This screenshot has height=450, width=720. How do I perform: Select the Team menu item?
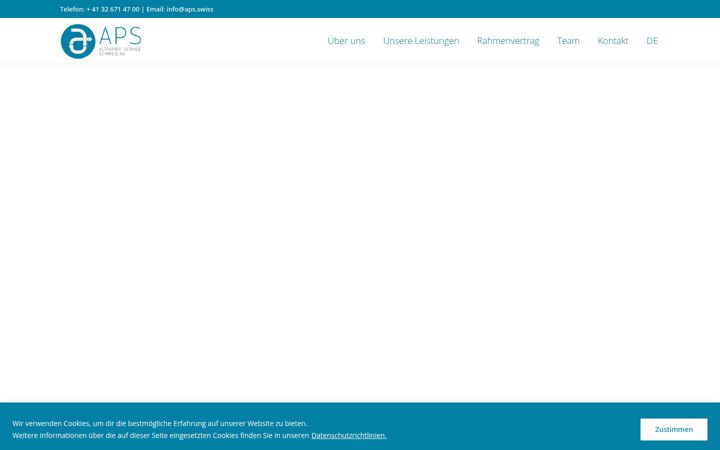(568, 41)
